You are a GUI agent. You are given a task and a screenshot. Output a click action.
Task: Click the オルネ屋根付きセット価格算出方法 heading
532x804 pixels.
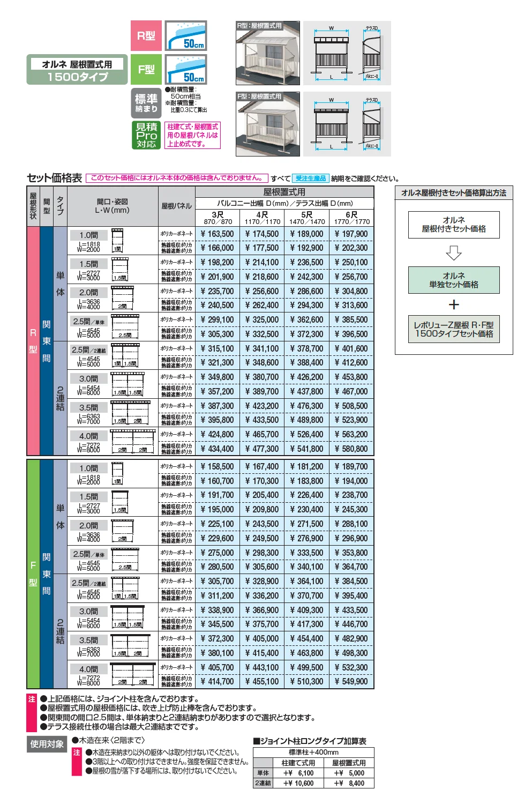(454, 193)
